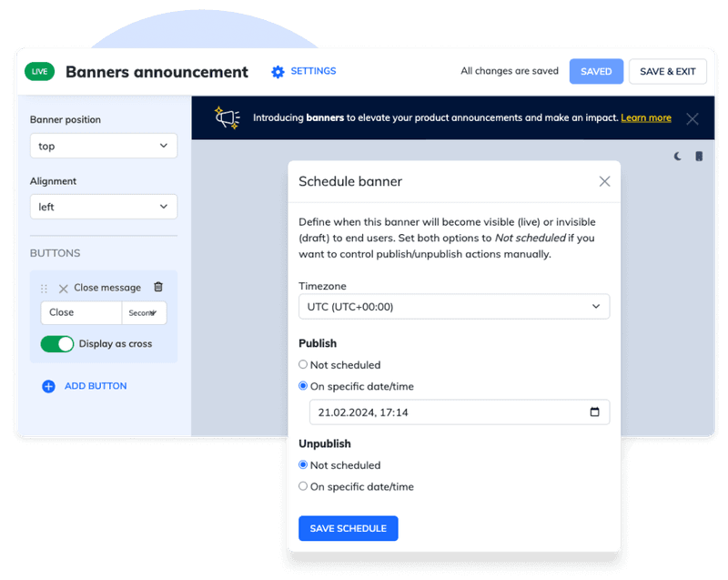
Task: Switch to mobile preview icon
Action: click(x=699, y=156)
